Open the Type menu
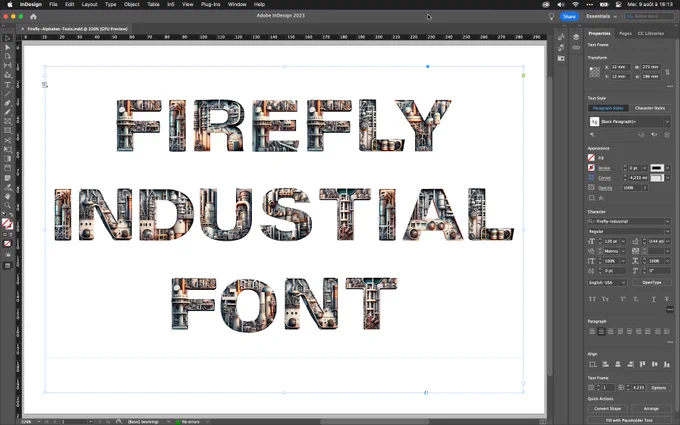This screenshot has width=680, height=425. [x=111, y=4]
